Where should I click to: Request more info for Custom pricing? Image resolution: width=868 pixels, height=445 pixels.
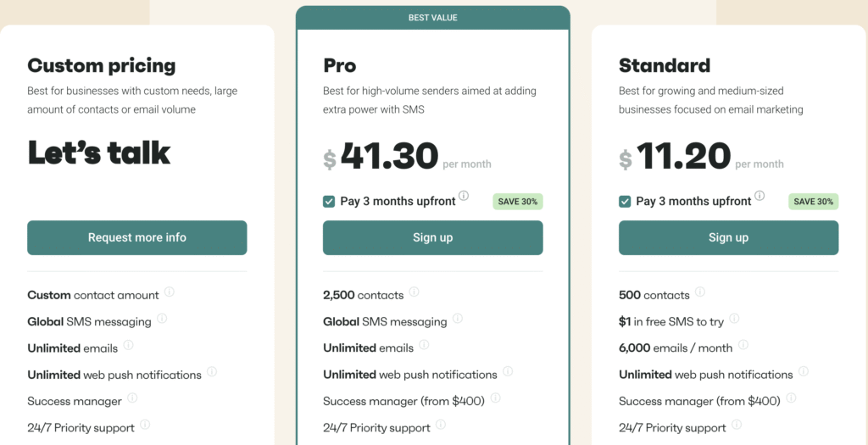(137, 238)
